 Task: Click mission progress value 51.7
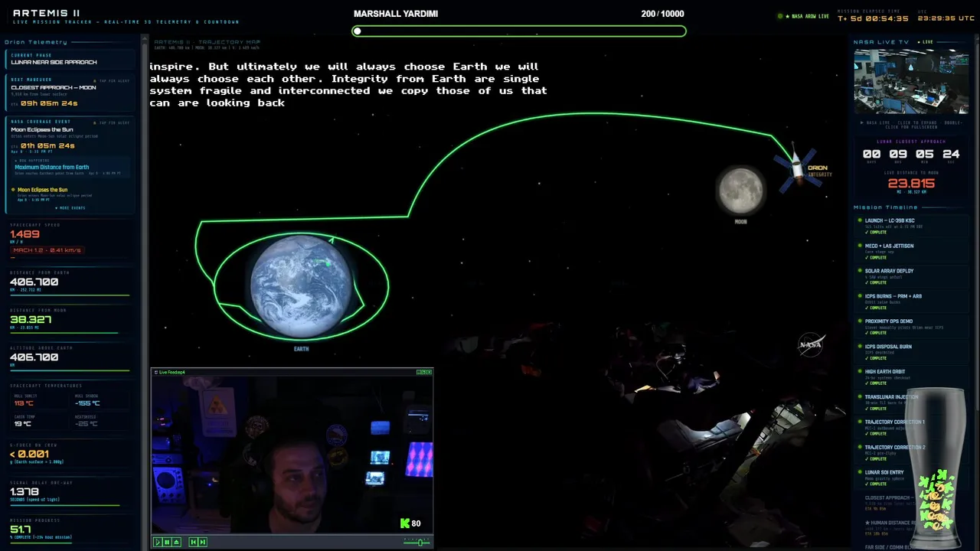[x=21, y=530]
